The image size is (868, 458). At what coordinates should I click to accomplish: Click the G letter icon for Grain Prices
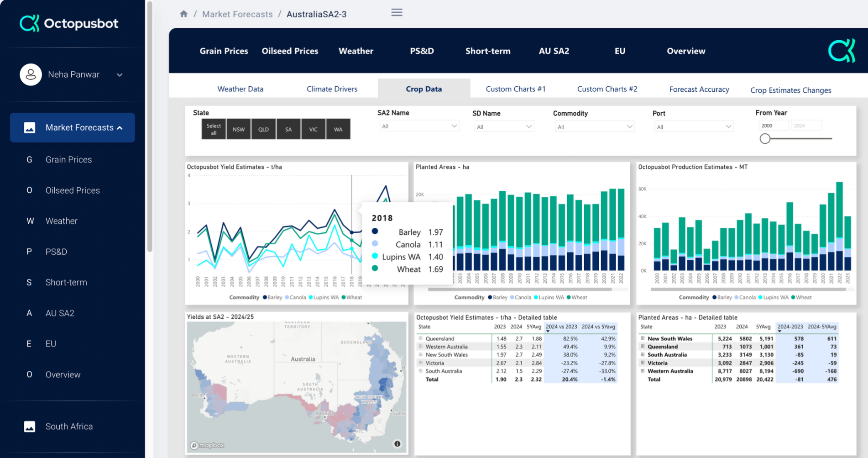click(x=29, y=159)
